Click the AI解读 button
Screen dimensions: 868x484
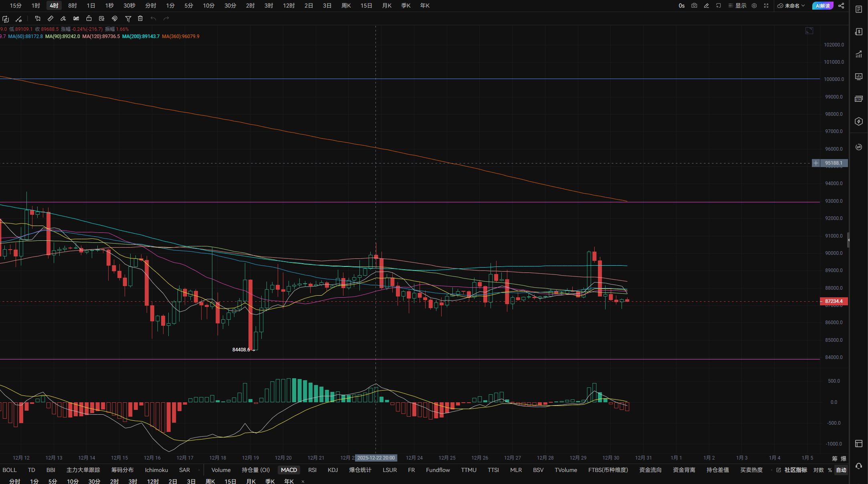click(822, 6)
